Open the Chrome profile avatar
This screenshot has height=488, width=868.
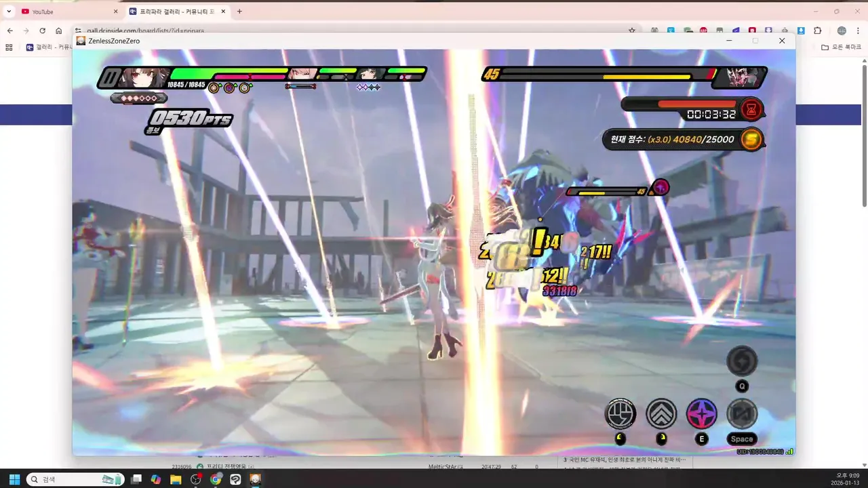[842, 30]
